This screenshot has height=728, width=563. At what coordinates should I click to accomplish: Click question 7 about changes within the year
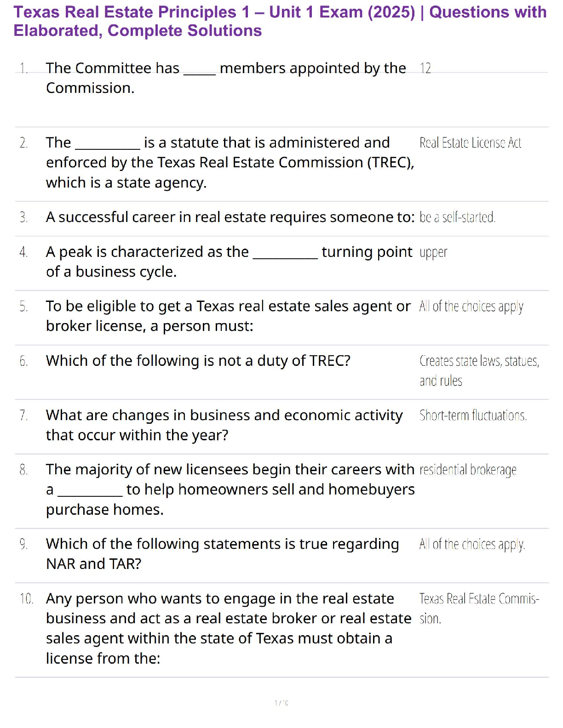tap(224, 425)
